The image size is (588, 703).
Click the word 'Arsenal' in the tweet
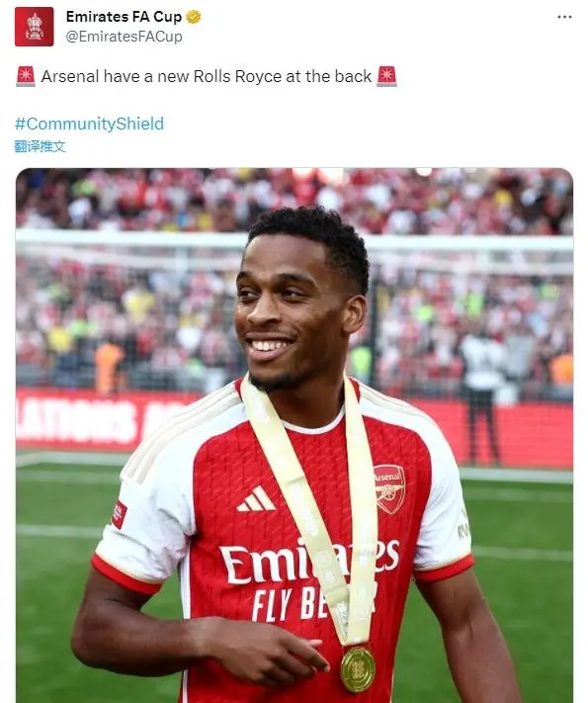click(x=69, y=76)
